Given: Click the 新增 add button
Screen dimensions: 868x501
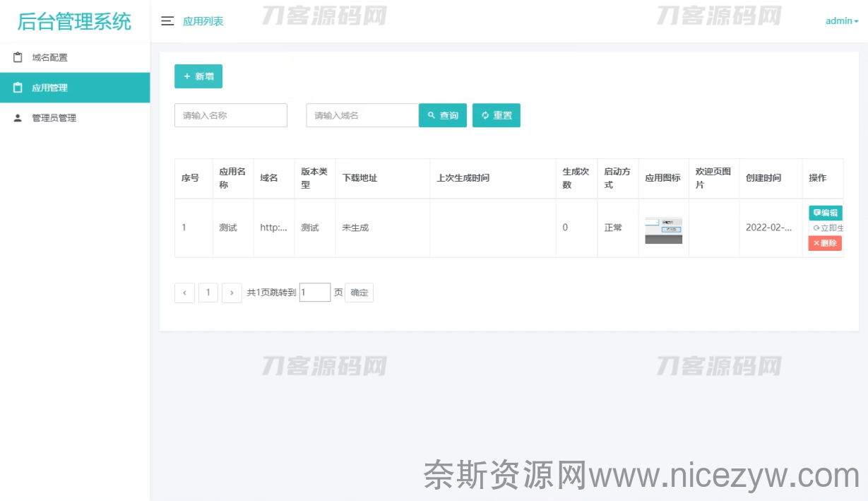Looking at the screenshot, I should pos(198,76).
